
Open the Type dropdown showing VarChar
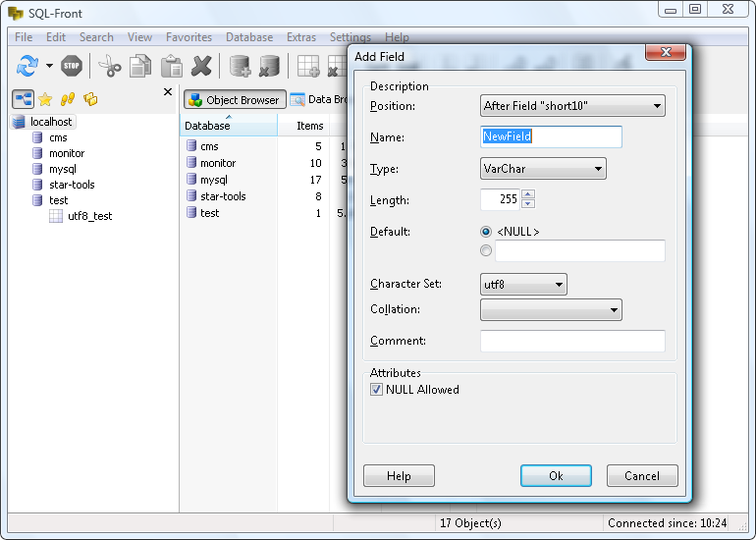point(543,169)
